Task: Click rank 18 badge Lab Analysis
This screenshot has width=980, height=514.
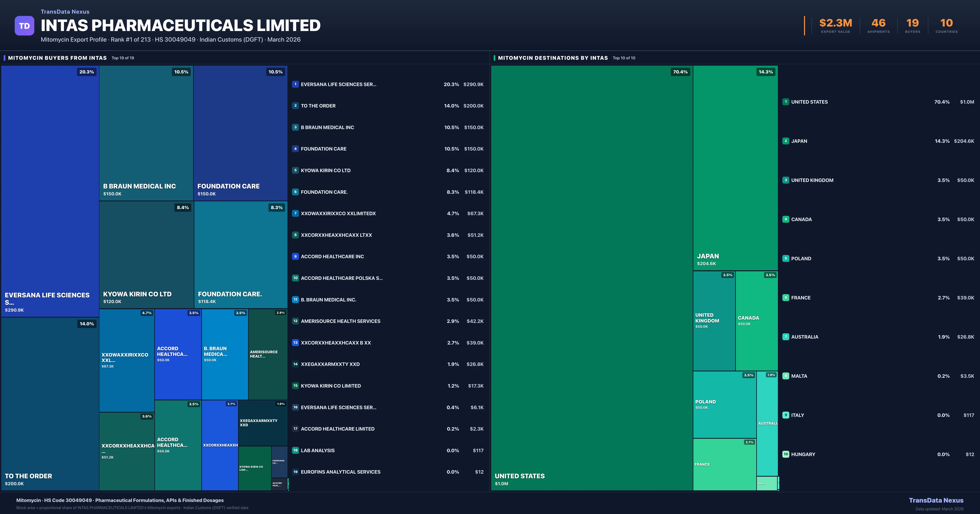Action: click(x=295, y=451)
